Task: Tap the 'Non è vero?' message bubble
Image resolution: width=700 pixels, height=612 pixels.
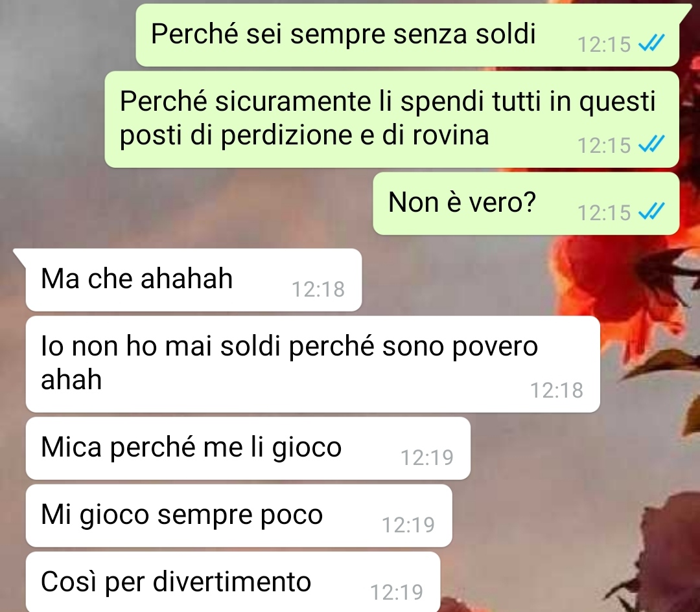Action: tap(526, 203)
